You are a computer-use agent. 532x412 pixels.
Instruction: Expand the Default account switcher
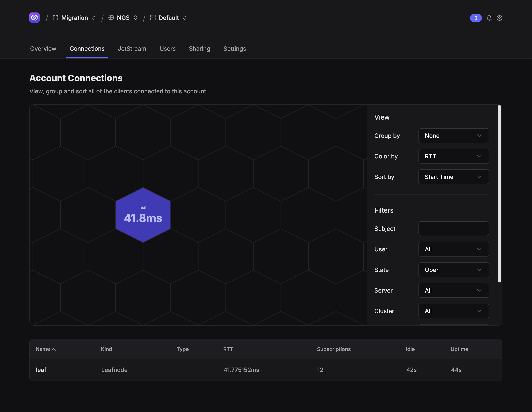[x=185, y=18]
